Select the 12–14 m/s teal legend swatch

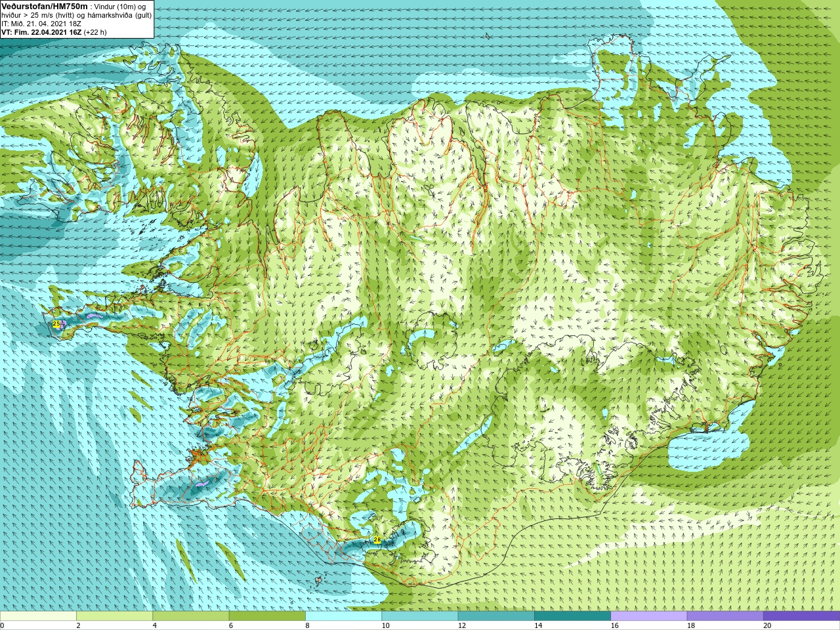[496, 616]
